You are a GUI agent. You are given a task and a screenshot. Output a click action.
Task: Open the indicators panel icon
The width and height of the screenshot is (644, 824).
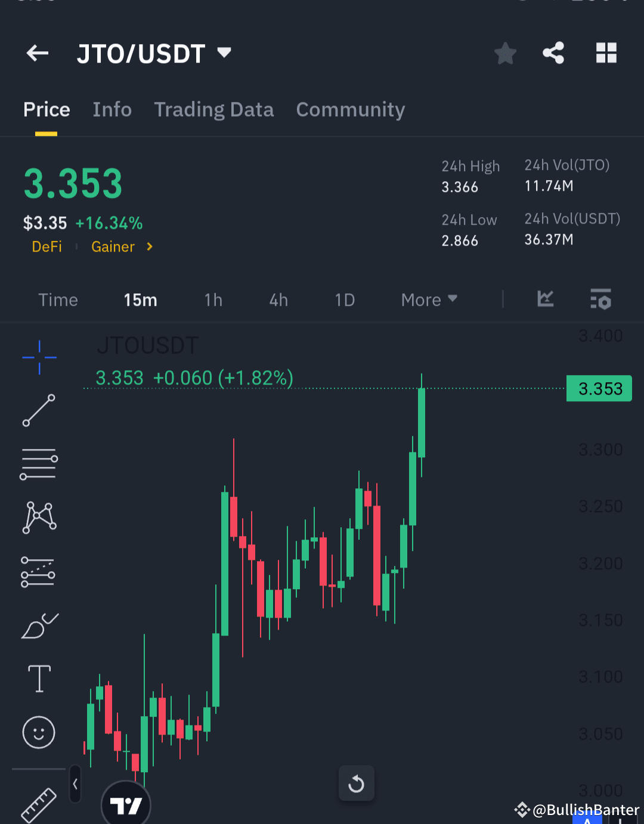click(600, 300)
